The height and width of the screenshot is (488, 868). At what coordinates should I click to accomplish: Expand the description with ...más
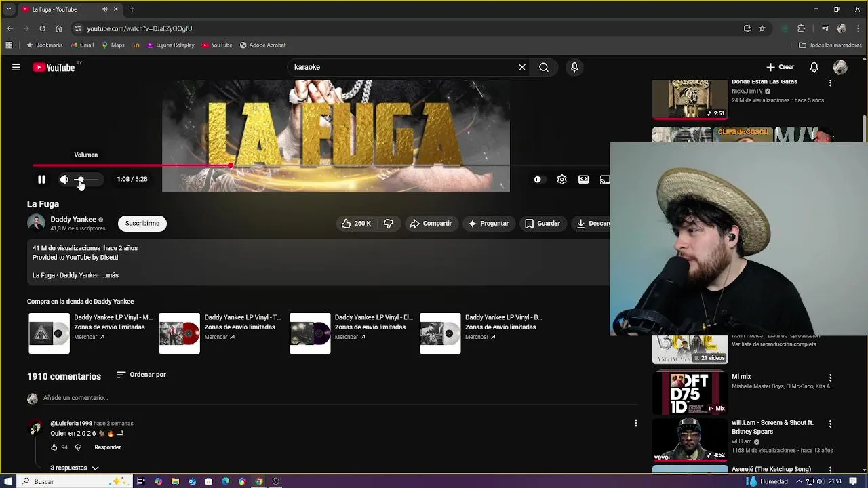111,275
